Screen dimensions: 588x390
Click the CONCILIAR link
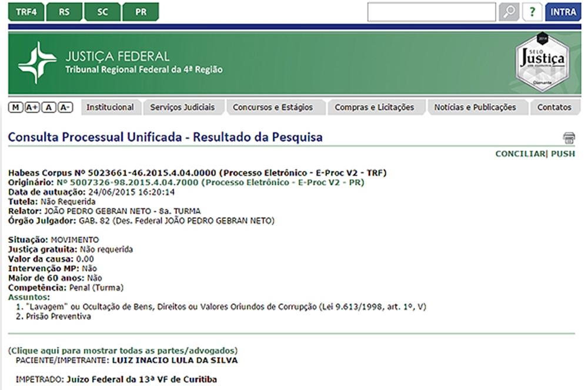coord(520,154)
